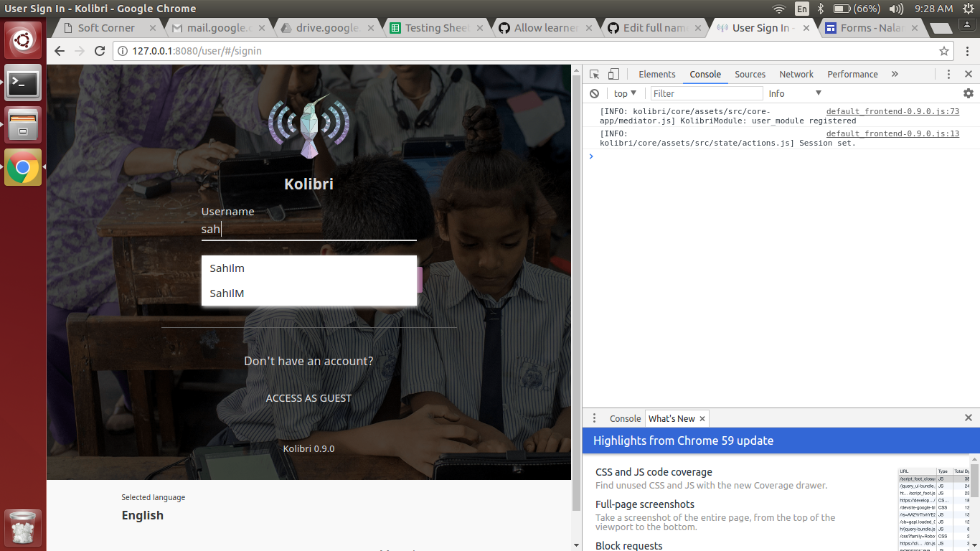Open default_frontend-0.9.0.js:13 source link
The height and width of the screenshot is (551, 980).
[892, 133]
